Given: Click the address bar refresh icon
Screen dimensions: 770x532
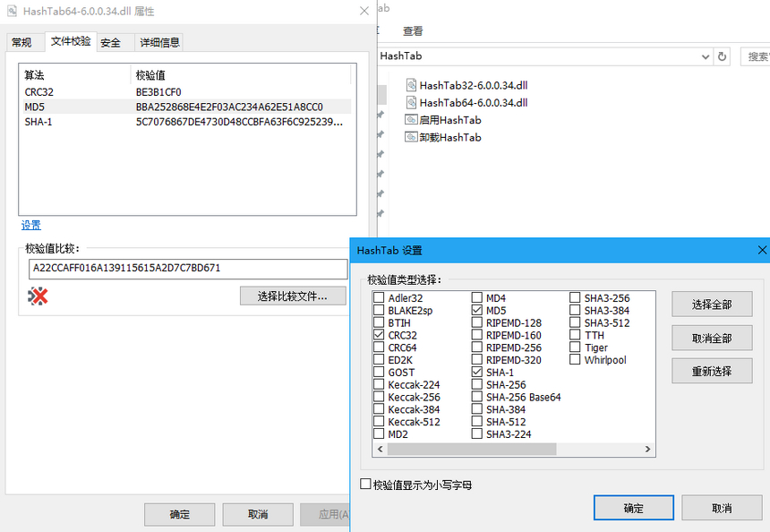Looking at the screenshot, I should [723, 56].
